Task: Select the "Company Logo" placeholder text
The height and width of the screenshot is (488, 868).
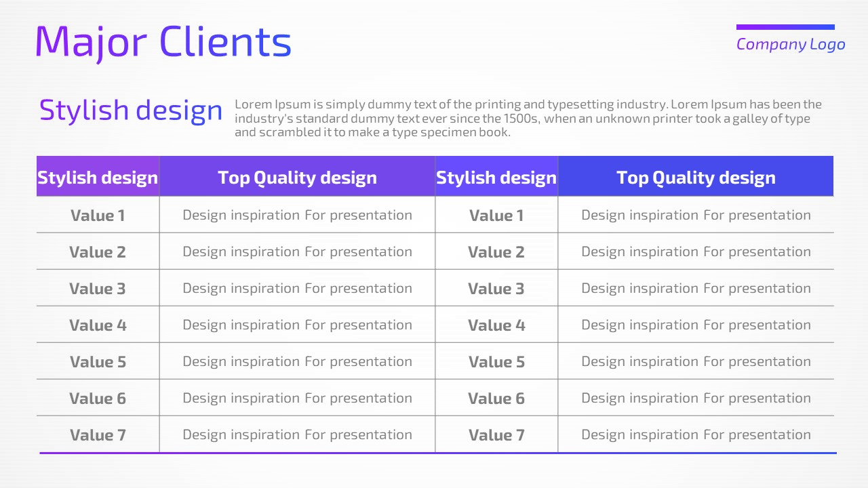Action: coord(791,45)
